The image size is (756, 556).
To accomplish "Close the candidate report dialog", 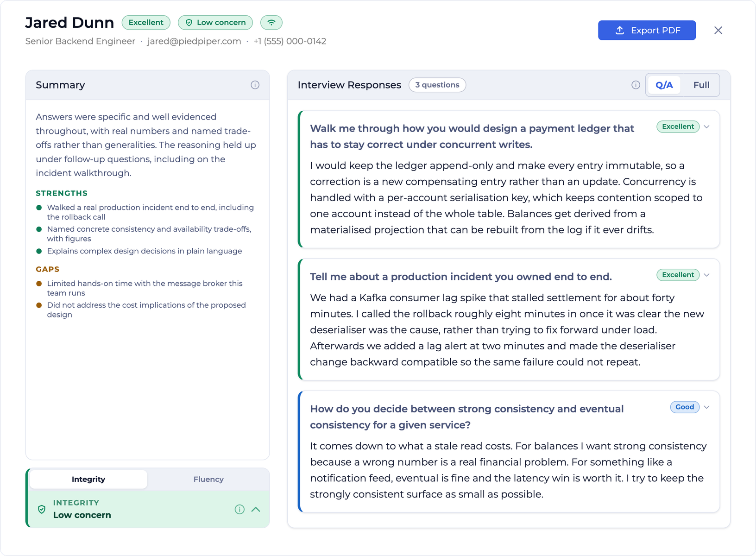I will (718, 30).
